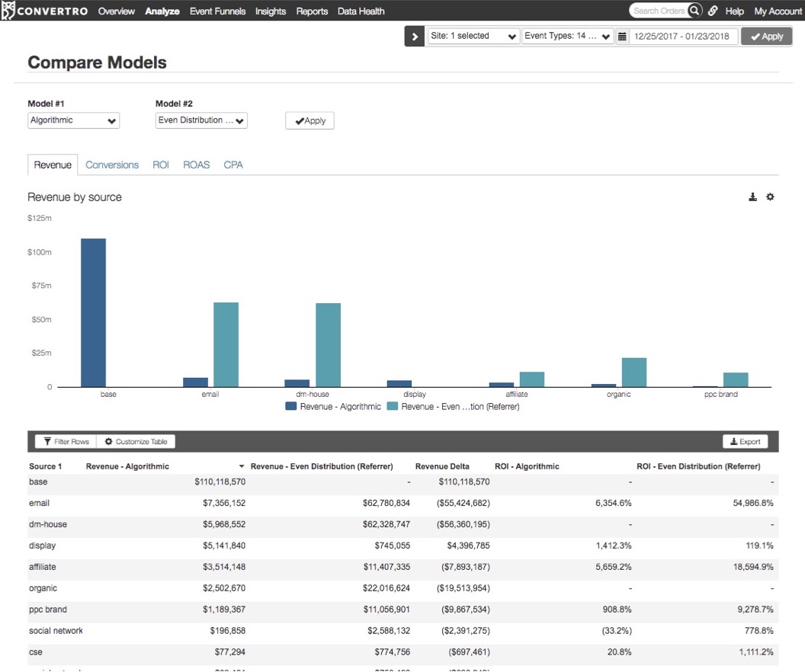Toggle Revenue - Even Distribution legend swatch
The height and width of the screenshot is (672, 805).
[393, 406]
